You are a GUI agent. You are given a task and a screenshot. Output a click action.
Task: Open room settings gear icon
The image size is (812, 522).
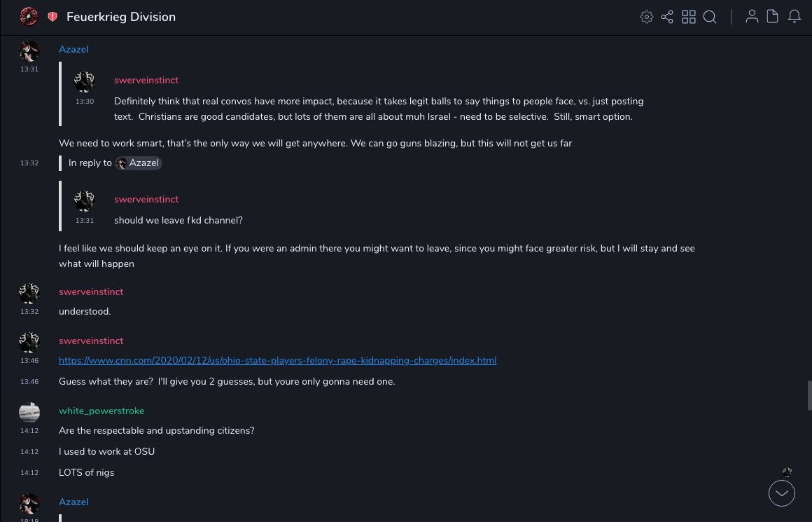tap(647, 17)
